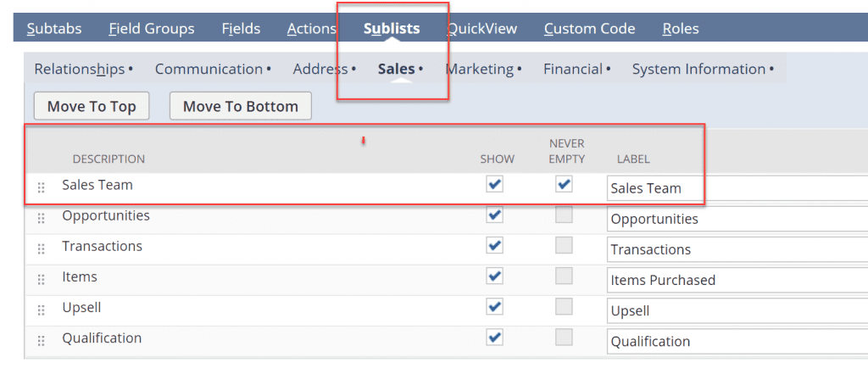The image size is (868, 374).
Task: Open the System Information subtab
Action: coord(699,69)
